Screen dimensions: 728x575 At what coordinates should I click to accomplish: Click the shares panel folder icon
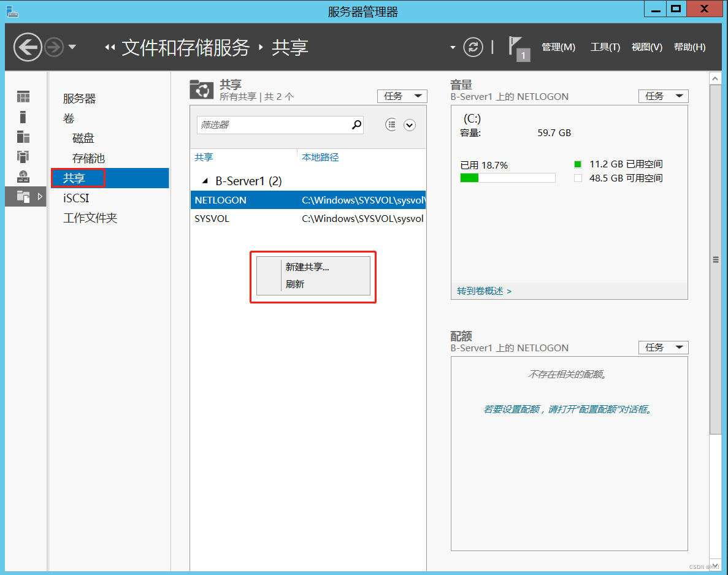click(x=202, y=89)
